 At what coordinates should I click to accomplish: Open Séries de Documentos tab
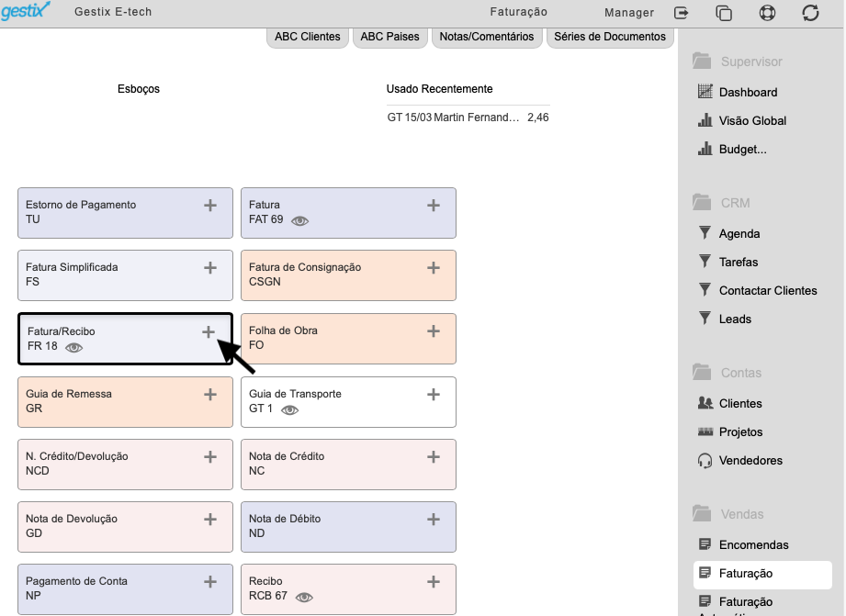(x=610, y=37)
